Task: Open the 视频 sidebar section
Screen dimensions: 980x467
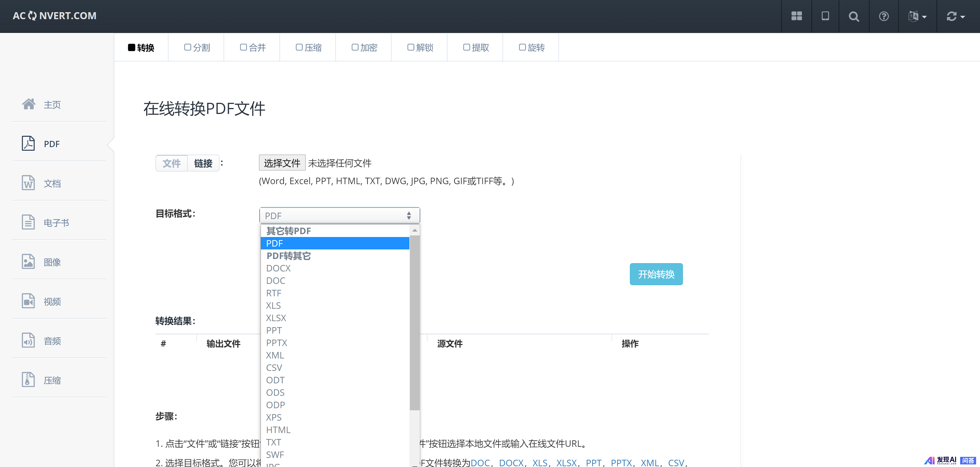Action: click(52, 302)
